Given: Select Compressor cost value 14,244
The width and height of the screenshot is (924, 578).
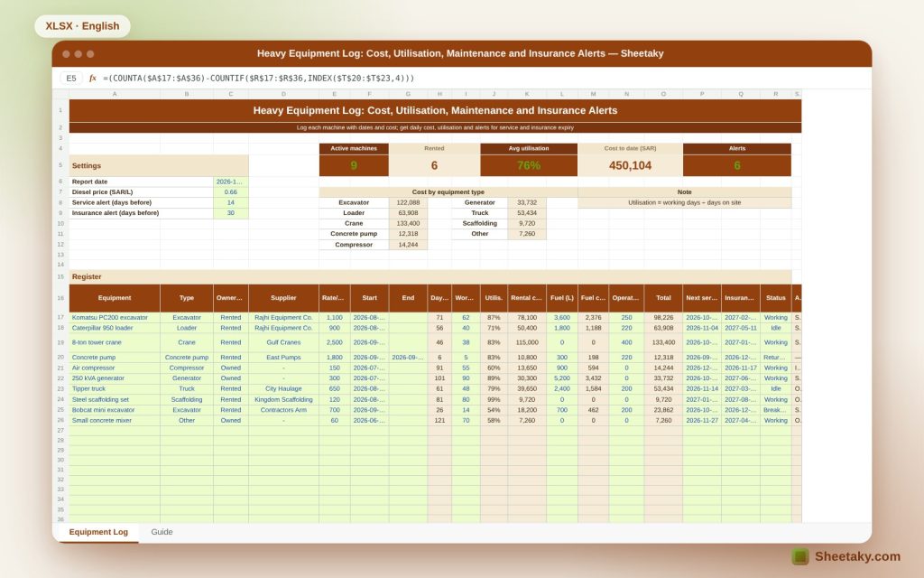Looking at the screenshot, I should point(408,245).
